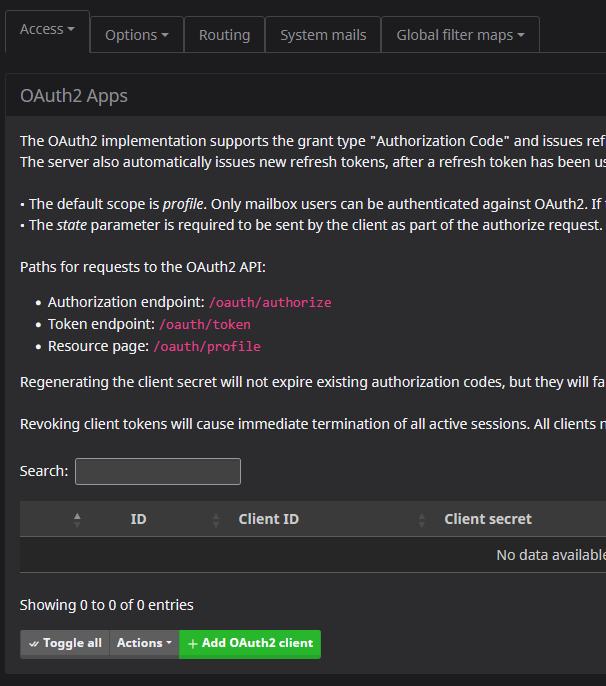The height and width of the screenshot is (686, 606).
Task: Click the /oauth/token endpoint path
Action: pos(204,324)
